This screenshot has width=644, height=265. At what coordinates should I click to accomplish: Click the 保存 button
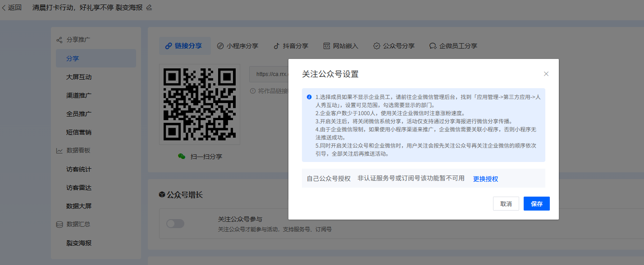point(536,204)
